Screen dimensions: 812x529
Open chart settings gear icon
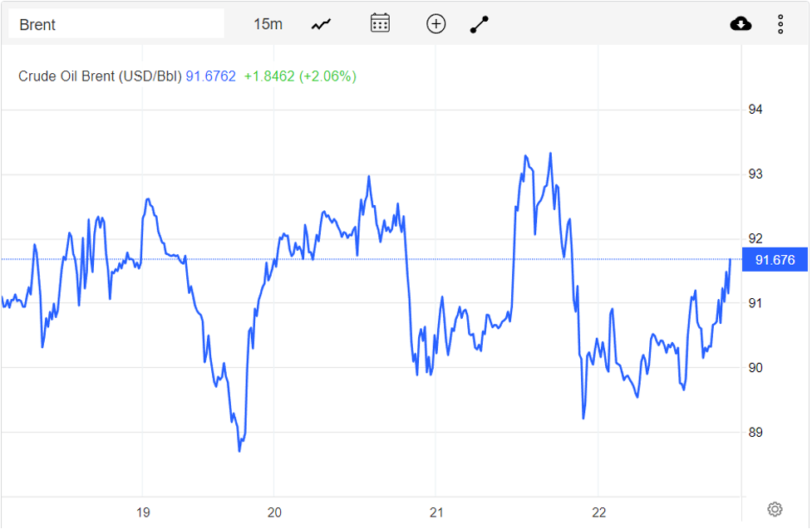pyautogui.click(x=775, y=509)
